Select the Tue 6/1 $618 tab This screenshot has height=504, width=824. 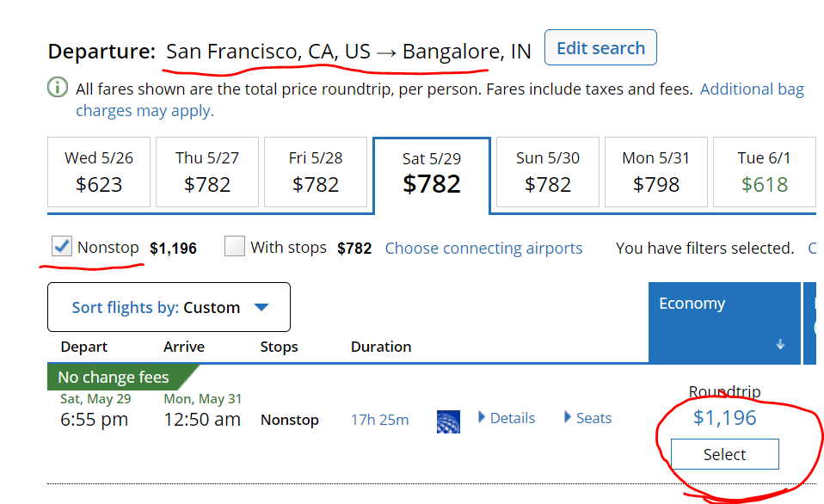click(x=764, y=172)
